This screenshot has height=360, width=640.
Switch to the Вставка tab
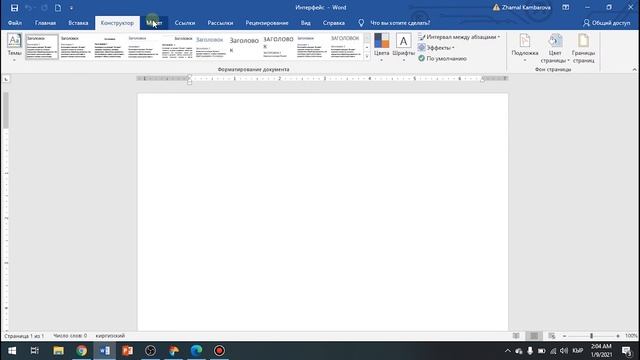coord(78,23)
